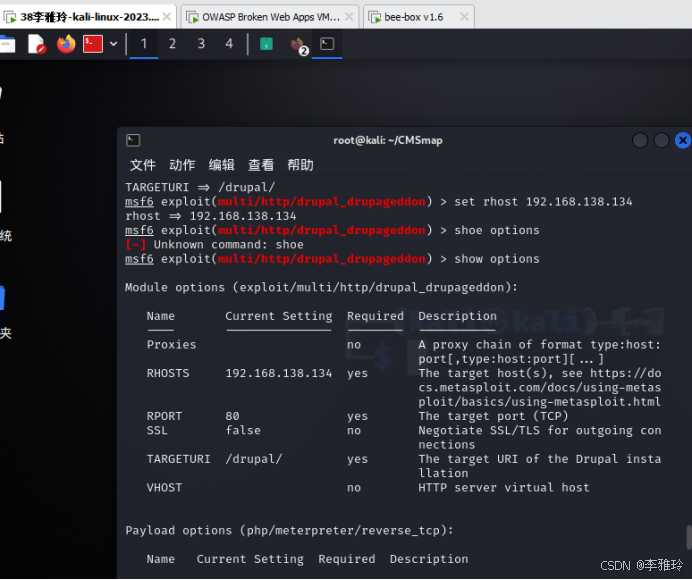Click the 'The target port (TCP)' description
Viewport: 692px width, 580px height.
(493, 416)
